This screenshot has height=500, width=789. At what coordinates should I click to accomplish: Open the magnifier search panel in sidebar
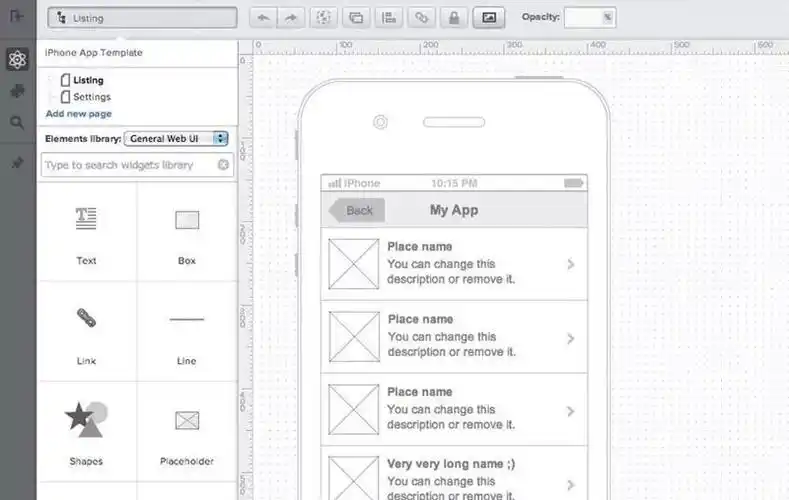point(17,123)
